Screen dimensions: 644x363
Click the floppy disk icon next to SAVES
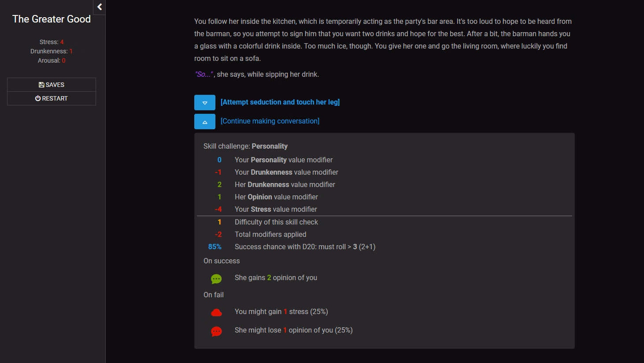[41, 84]
